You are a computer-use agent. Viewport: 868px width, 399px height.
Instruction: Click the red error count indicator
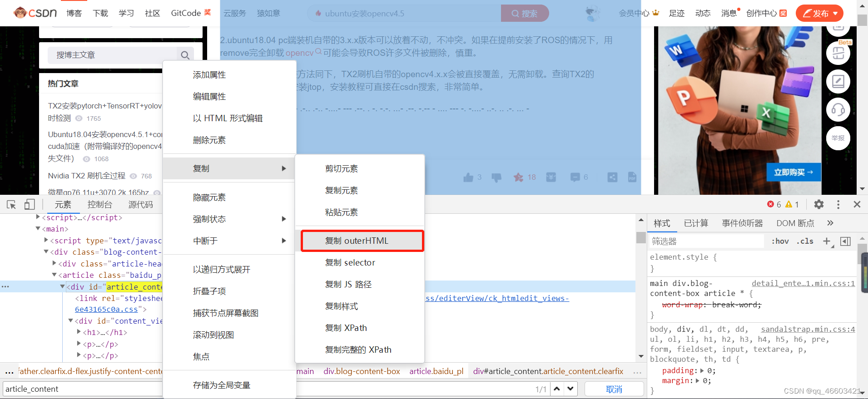pos(774,204)
